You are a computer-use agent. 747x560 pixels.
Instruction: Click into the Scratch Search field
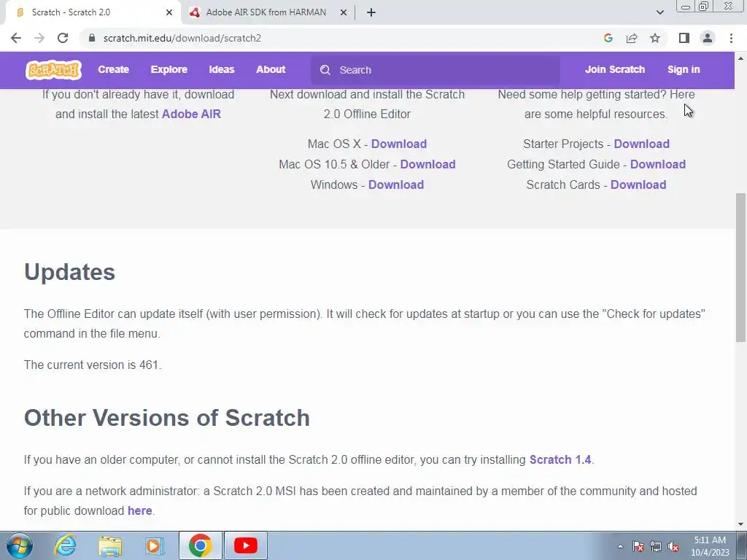click(436, 70)
